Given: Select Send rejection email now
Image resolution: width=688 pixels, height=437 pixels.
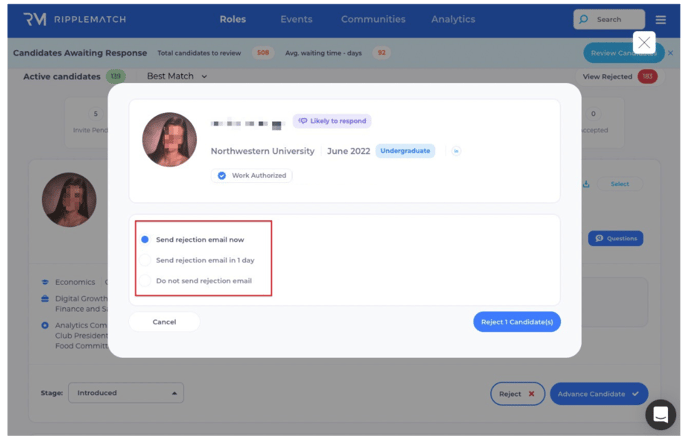Looking at the screenshot, I should coord(145,240).
